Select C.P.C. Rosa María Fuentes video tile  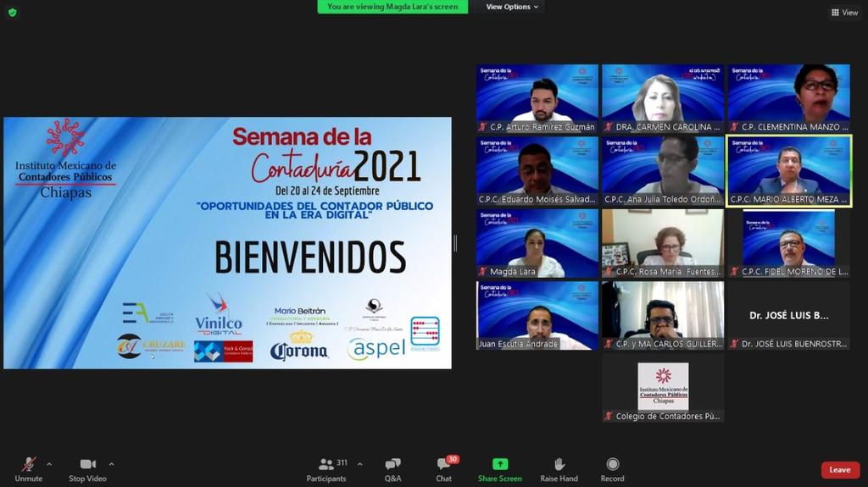663,244
